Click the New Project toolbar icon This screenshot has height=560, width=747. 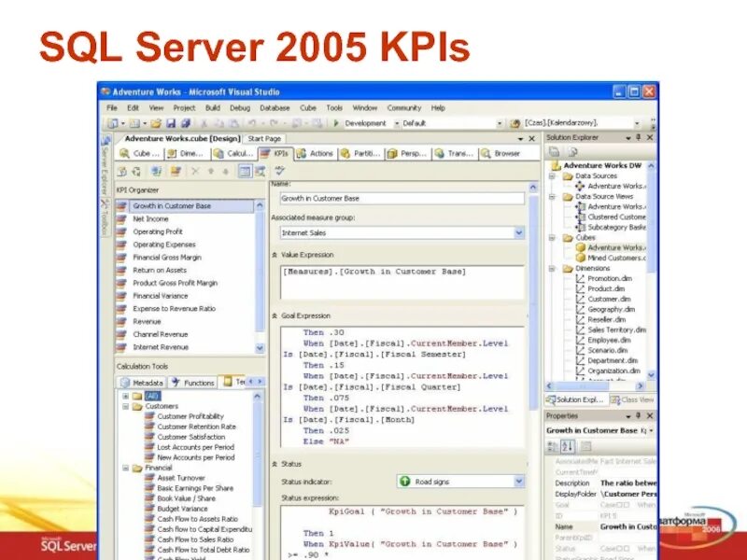coord(113,123)
